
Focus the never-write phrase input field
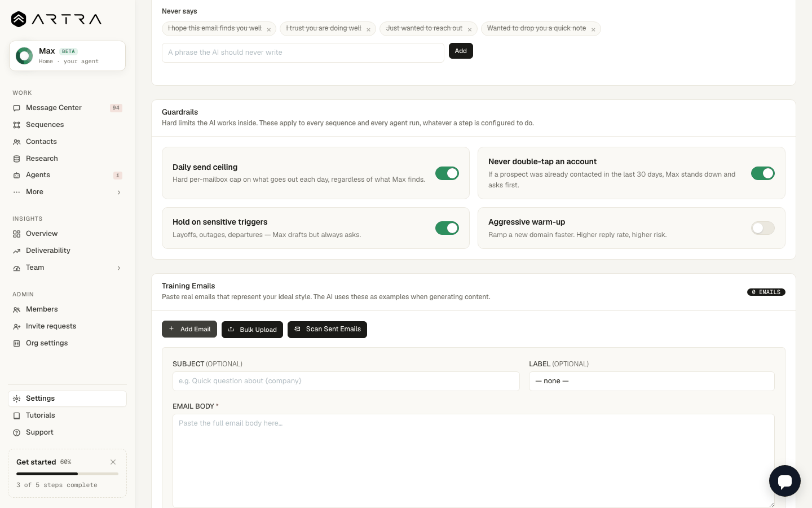(x=303, y=52)
